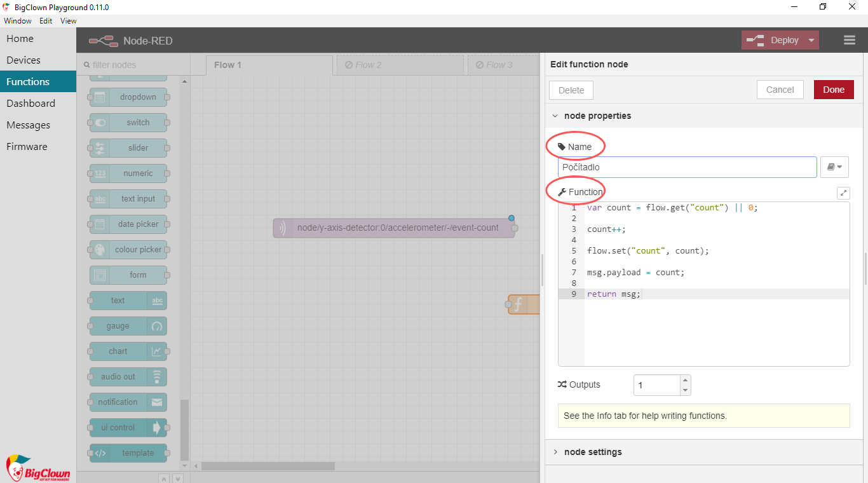Viewport: 868px width, 483px height.
Task: Open the Edit menu
Action: click(46, 21)
